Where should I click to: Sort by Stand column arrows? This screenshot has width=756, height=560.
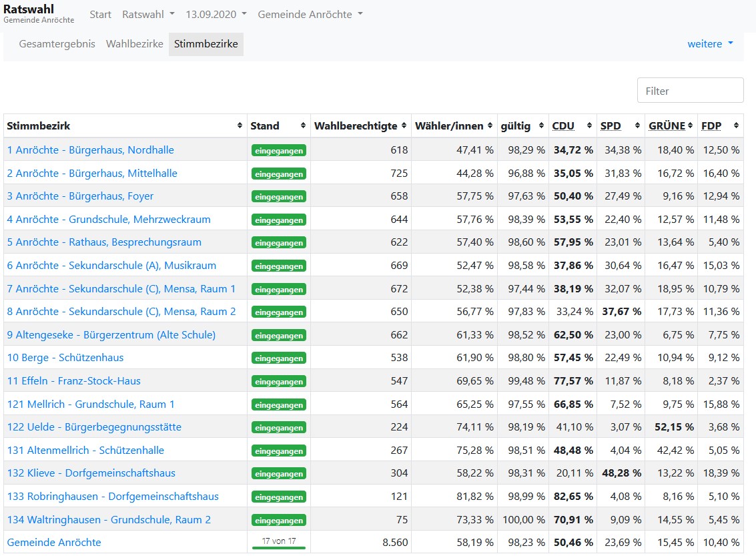[304, 125]
